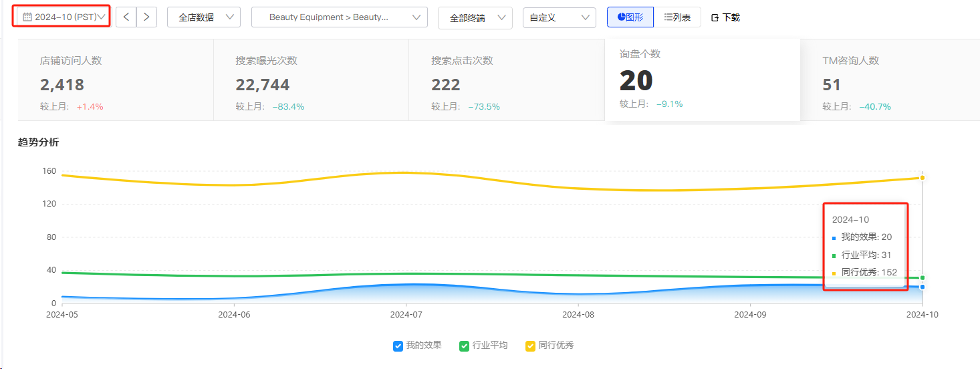The height and width of the screenshot is (369, 980).
Task: Go to previous month with left arrow
Action: coord(126,17)
